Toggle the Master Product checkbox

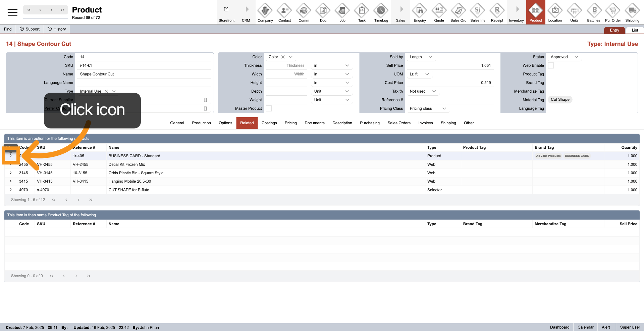(269, 108)
